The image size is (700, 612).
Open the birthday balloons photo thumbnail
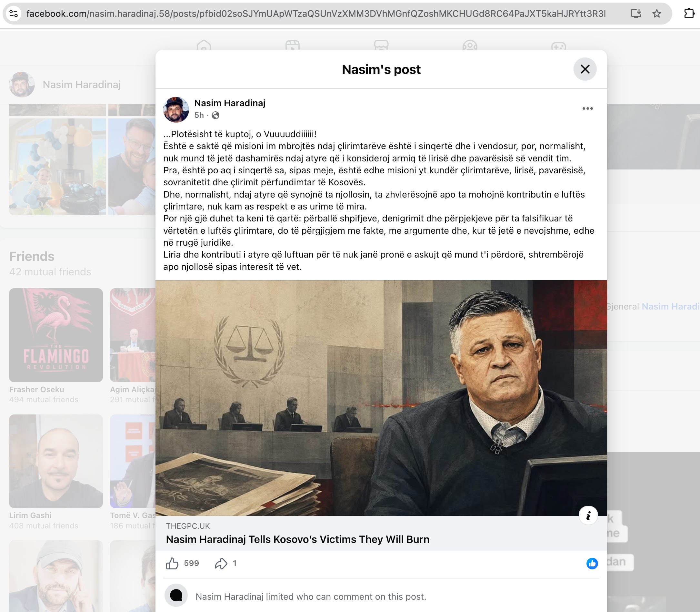pos(57,167)
